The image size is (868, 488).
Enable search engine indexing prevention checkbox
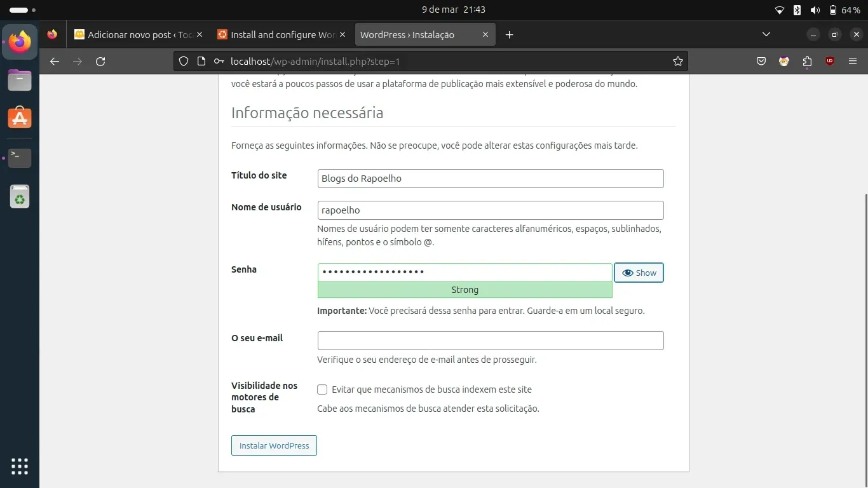[x=322, y=390]
